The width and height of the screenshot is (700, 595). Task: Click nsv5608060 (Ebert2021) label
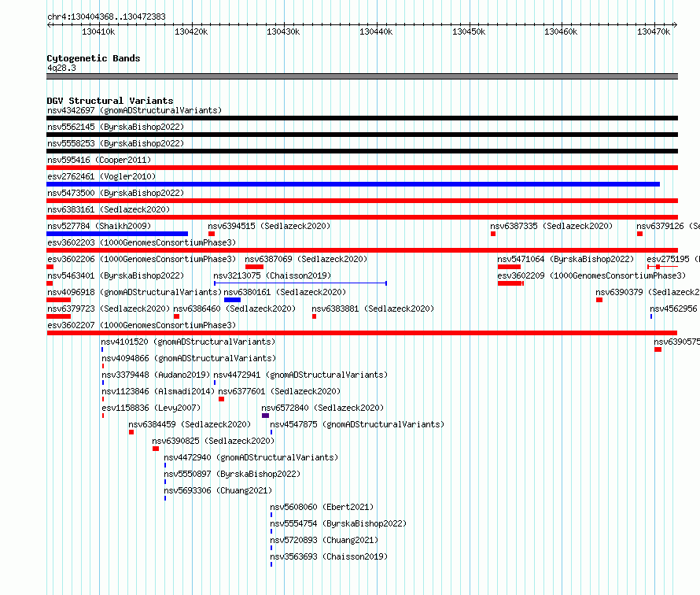tap(322, 507)
